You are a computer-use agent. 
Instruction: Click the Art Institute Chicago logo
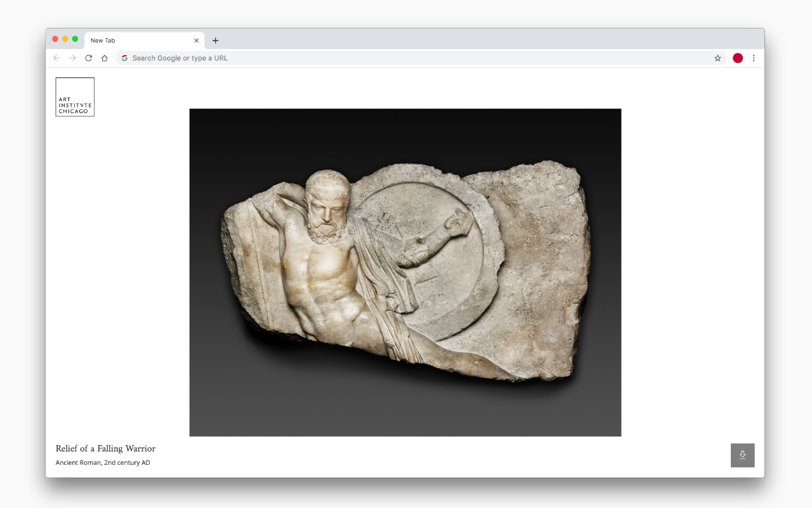(x=74, y=97)
